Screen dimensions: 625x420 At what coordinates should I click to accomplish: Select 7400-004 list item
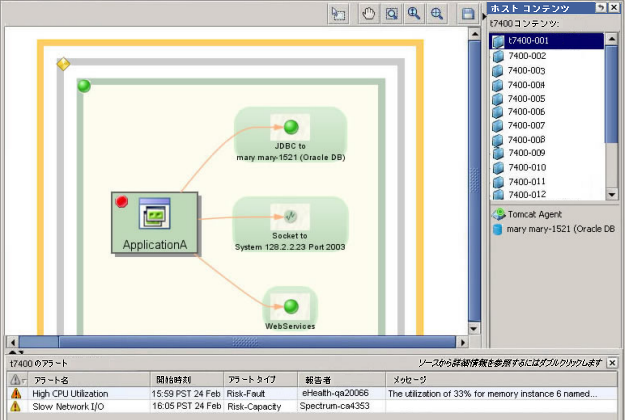point(546,85)
